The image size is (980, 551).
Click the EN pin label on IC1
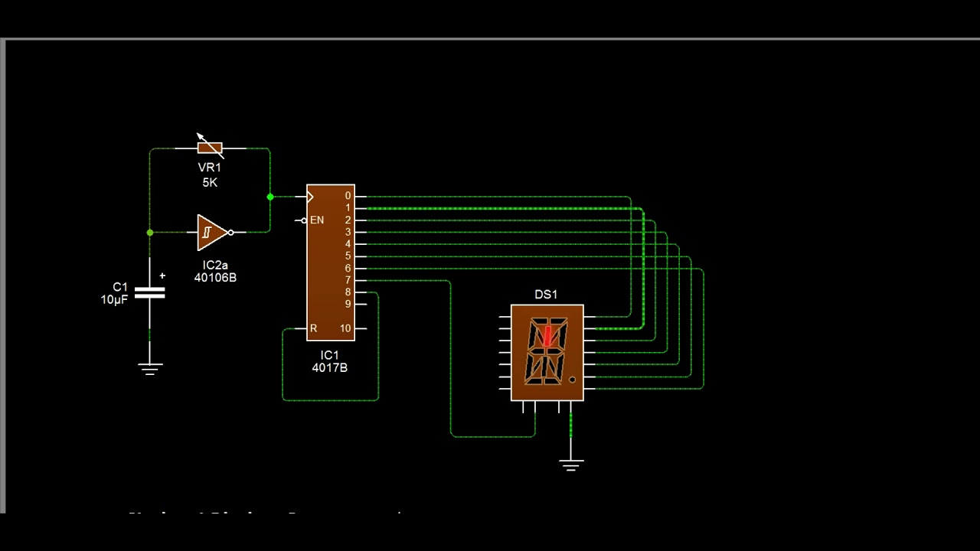[x=317, y=220]
